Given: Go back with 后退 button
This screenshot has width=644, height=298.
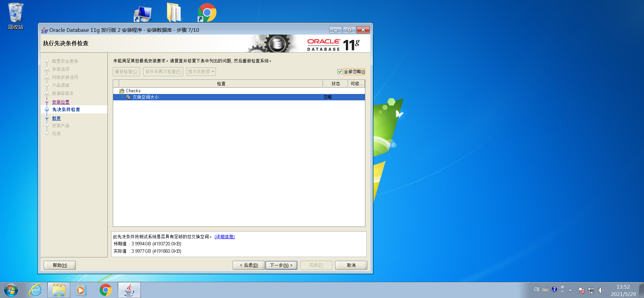Looking at the screenshot, I should [x=249, y=265].
